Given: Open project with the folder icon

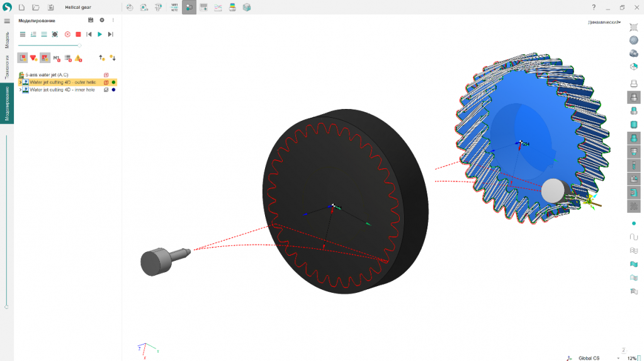Looking at the screenshot, I should click(x=36, y=8).
